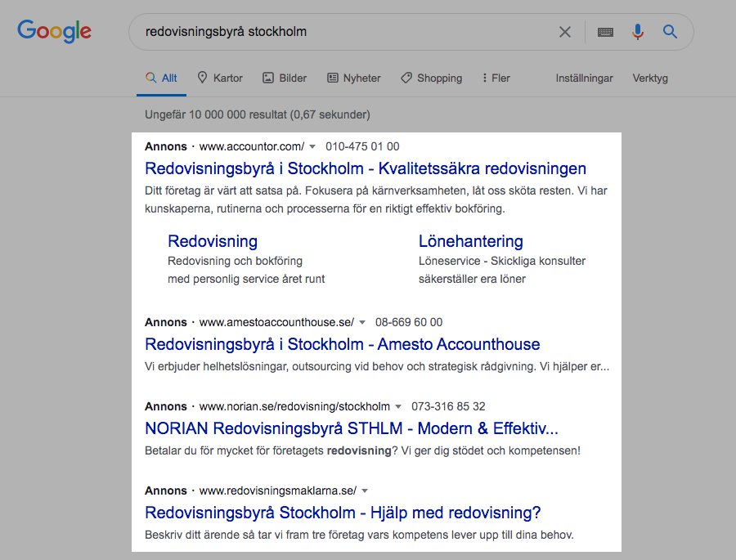This screenshot has width=736, height=560.
Task: Expand dropdown arrow next to amestoaccounthouse.se
Action: 362,322
